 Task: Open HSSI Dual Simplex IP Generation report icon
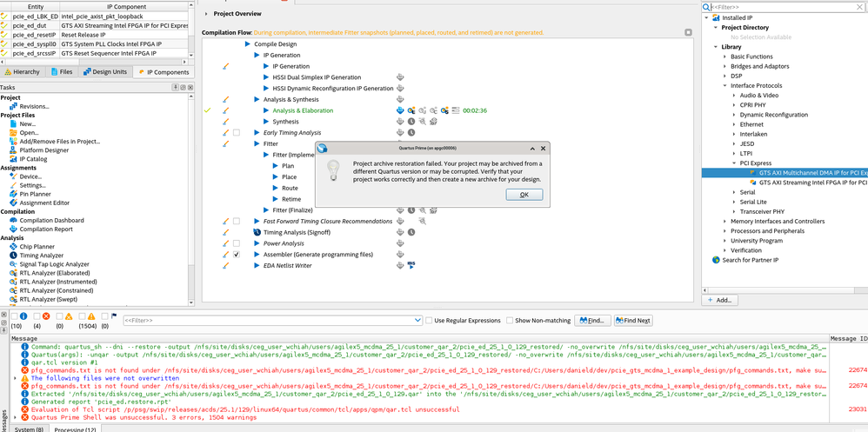tap(400, 77)
